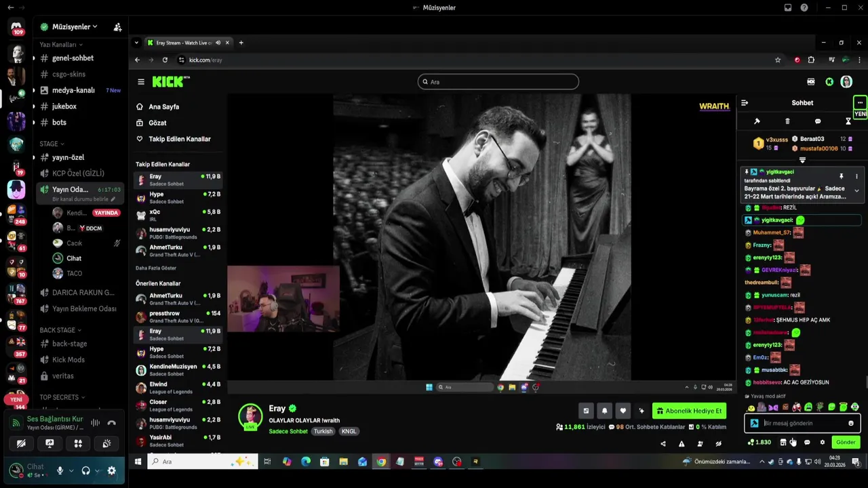This screenshot has width=868, height=488.
Task: Open xQc channel in followed list
Action: pyautogui.click(x=178, y=215)
